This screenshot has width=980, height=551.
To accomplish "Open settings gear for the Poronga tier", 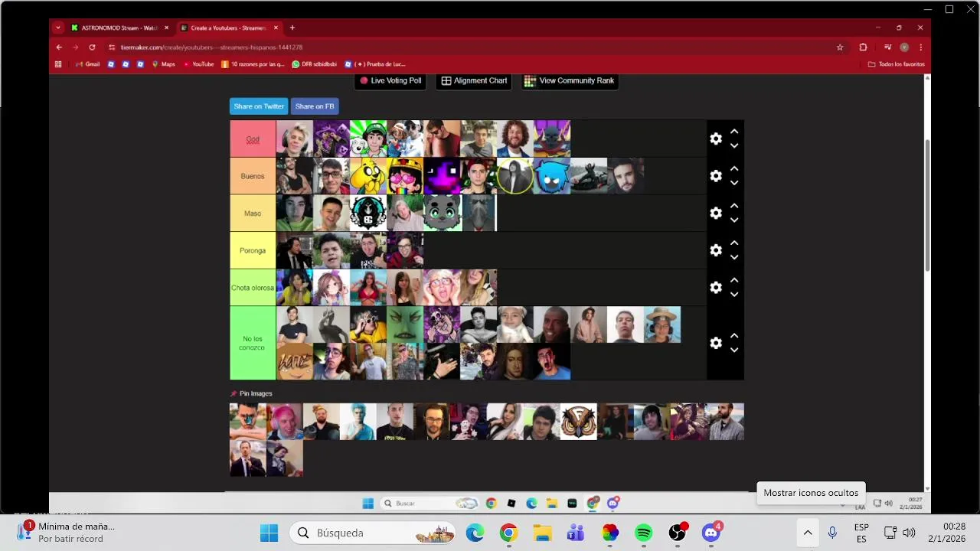I will 716,250.
